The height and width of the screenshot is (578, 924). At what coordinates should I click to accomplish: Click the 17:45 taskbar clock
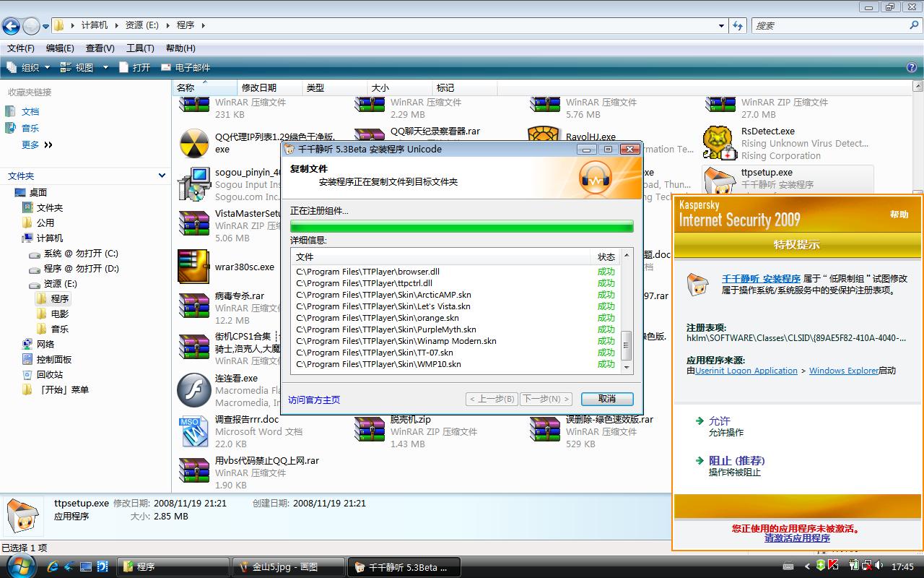pos(903,567)
